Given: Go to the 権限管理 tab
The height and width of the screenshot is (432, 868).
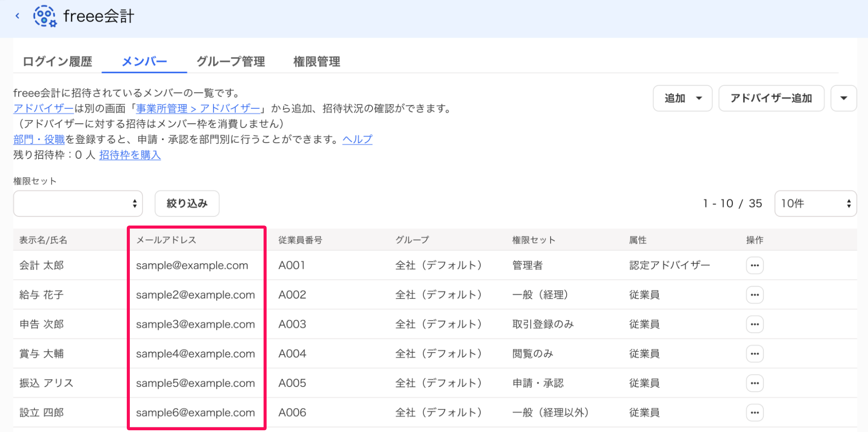Looking at the screenshot, I should pos(317,62).
